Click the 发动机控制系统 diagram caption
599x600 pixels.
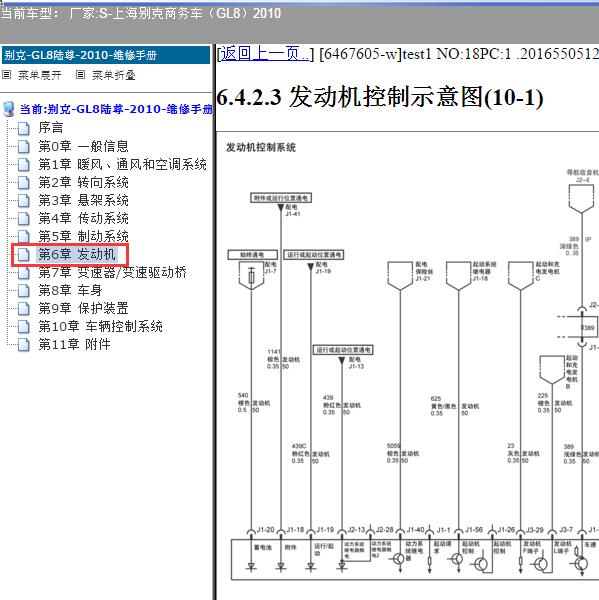click(x=261, y=147)
